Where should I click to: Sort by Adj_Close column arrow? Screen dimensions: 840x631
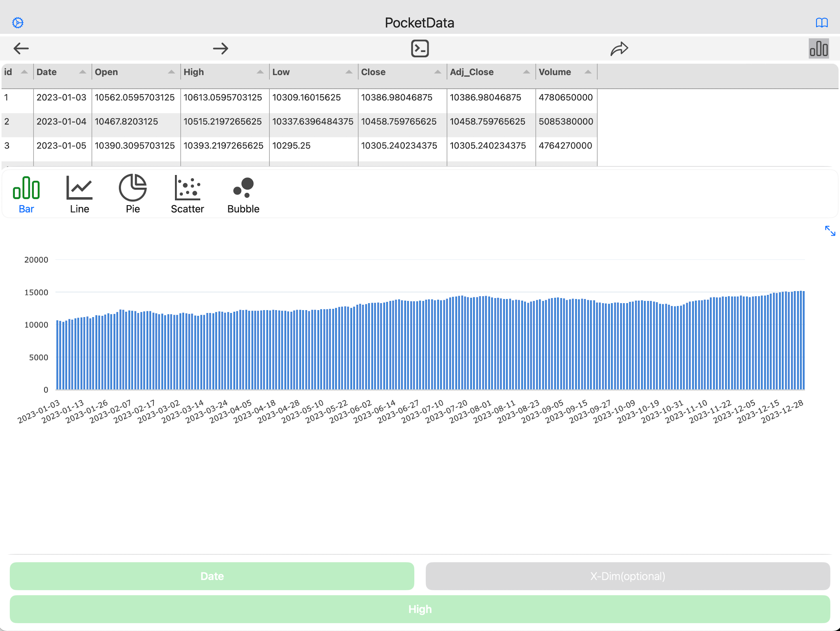click(x=526, y=72)
